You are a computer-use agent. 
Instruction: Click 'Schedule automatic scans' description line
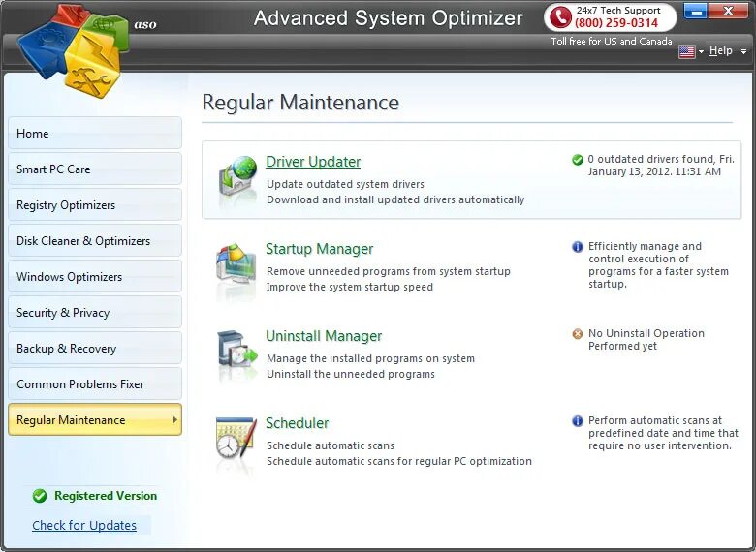(x=331, y=446)
